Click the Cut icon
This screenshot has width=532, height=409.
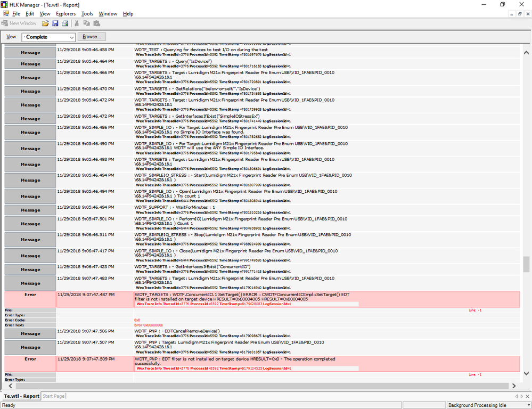point(76,23)
